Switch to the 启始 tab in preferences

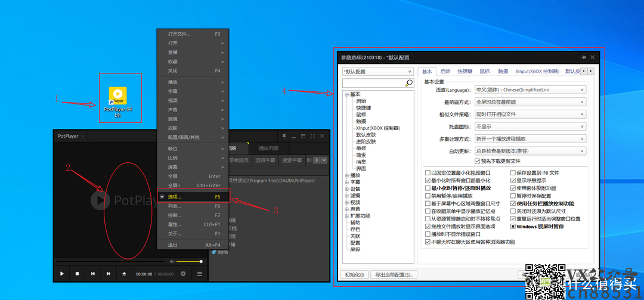tap(445, 72)
